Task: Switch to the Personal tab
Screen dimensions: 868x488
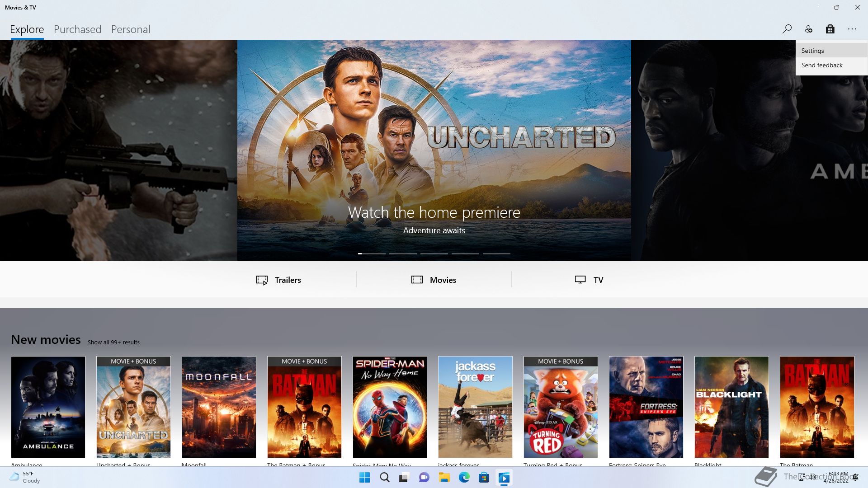Action: click(x=131, y=29)
